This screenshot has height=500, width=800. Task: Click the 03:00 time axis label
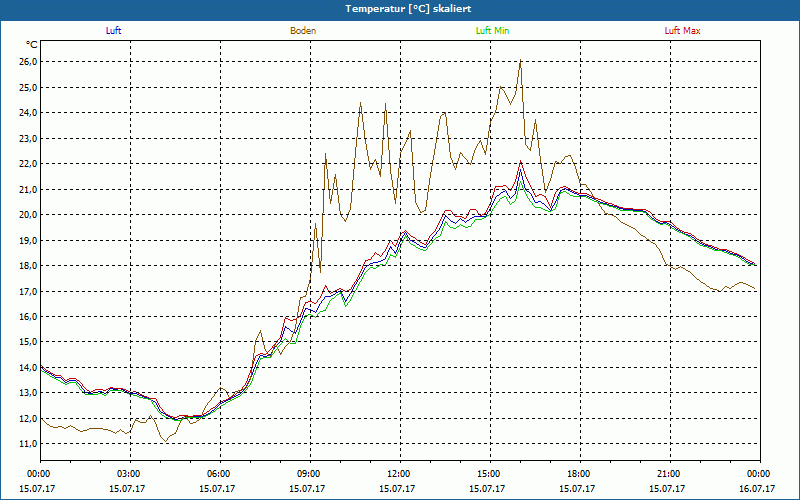click(130, 474)
